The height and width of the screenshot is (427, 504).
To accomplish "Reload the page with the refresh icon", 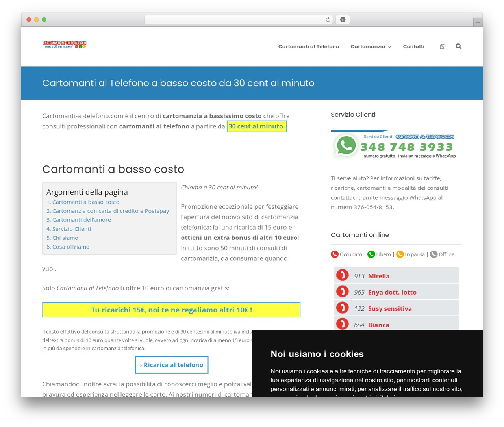I will [328, 20].
